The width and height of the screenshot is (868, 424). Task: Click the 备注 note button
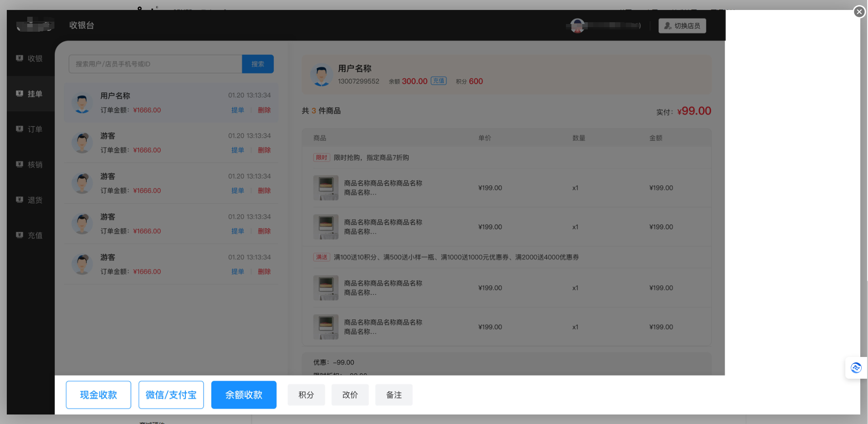point(394,395)
